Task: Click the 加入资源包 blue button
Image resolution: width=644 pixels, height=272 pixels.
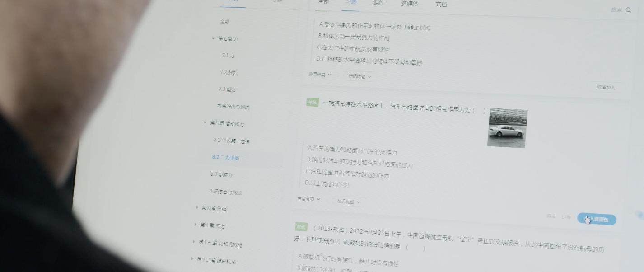Action: click(x=597, y=220)
